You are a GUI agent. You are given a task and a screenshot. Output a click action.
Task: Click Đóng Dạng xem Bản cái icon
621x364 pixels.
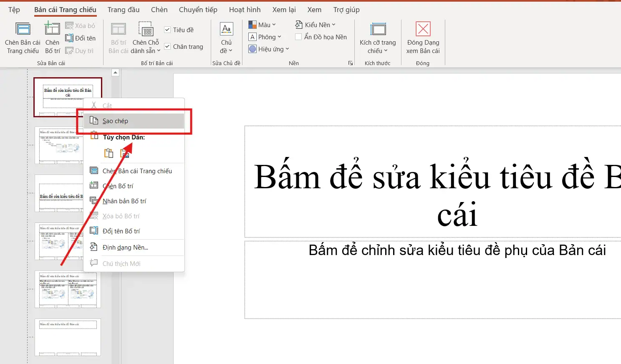tap(423, 38)
